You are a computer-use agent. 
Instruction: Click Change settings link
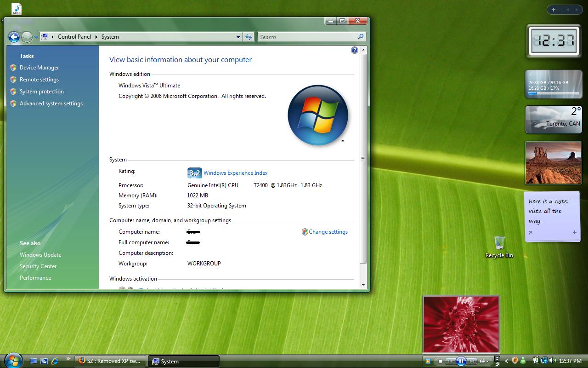pos(328,232)
